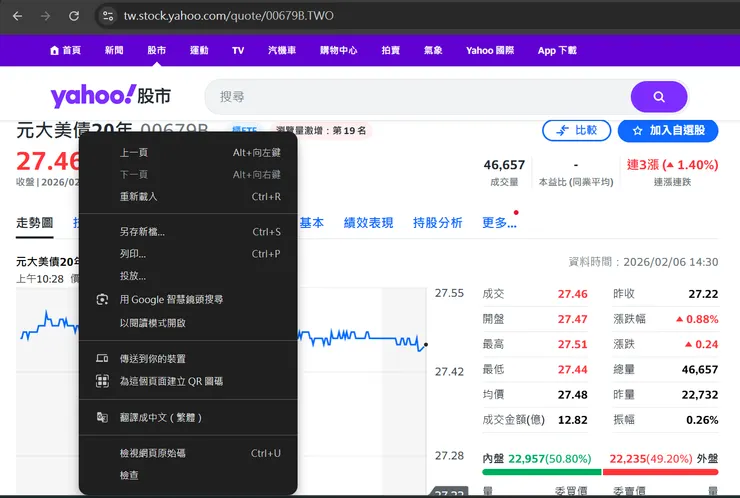Click the red 外盤 ratio bar
Viewport: 740px width, 498px height.
[x=661, y=472]
